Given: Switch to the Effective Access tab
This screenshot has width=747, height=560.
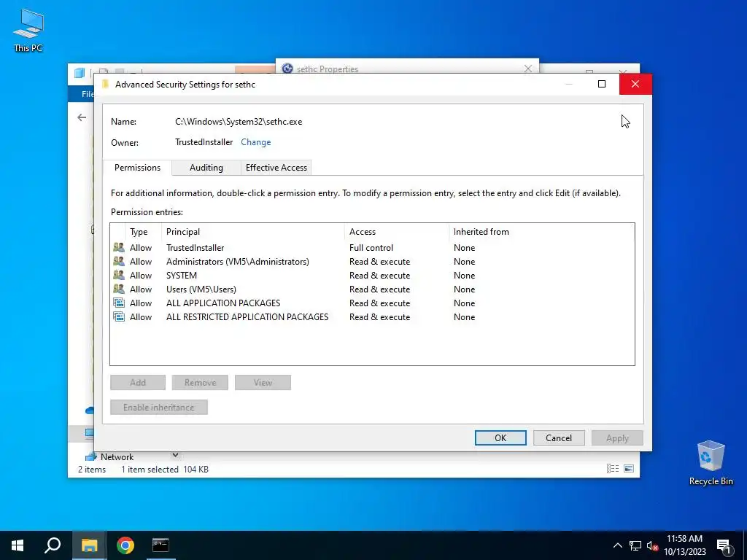Looking at the screenshot, I should 276,168.
